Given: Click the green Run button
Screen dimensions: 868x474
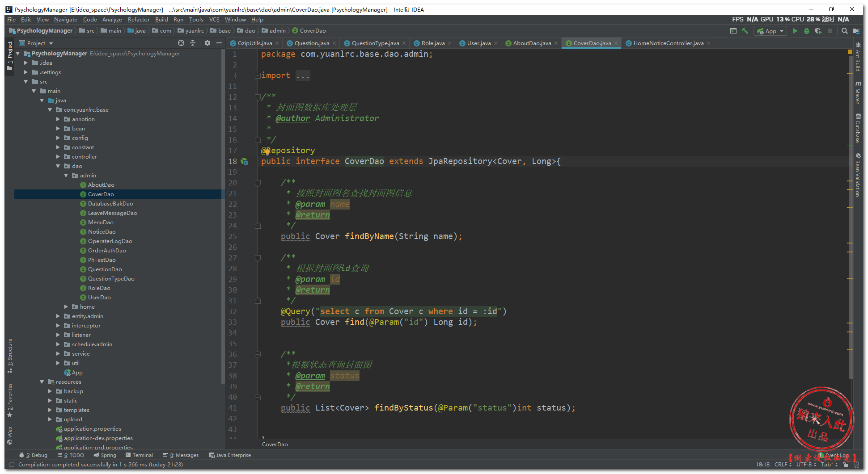Looking at the screenshot, I should coord(795,31).
